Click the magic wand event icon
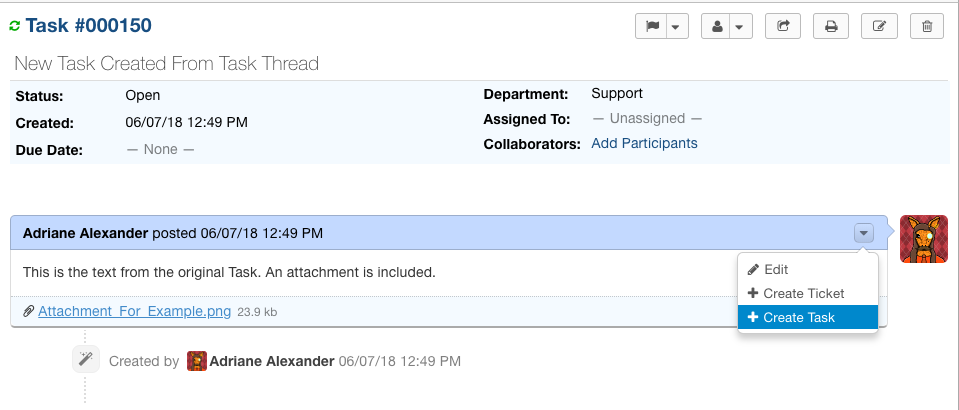Image resolution: width=959 pixels, height=410 pixels. click(x=85, y=360)
